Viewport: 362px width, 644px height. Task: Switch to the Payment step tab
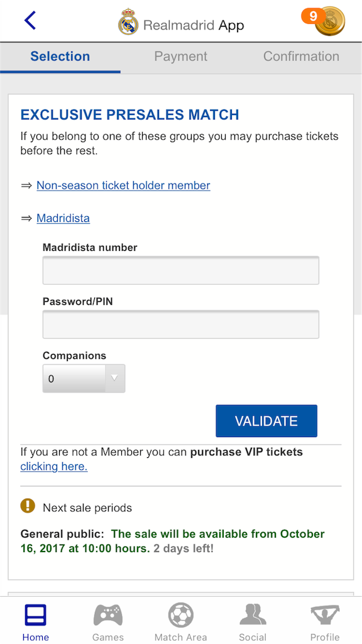pos(180,56)
